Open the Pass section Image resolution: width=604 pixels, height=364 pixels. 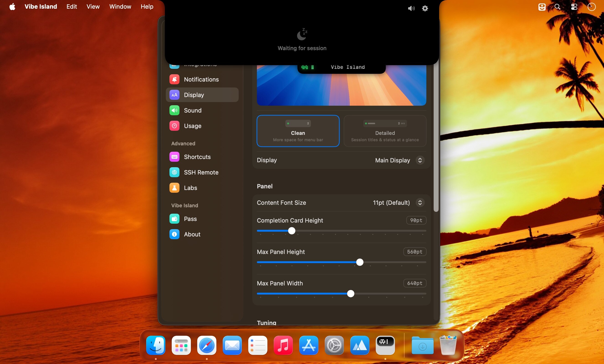[x=202, y=219]
